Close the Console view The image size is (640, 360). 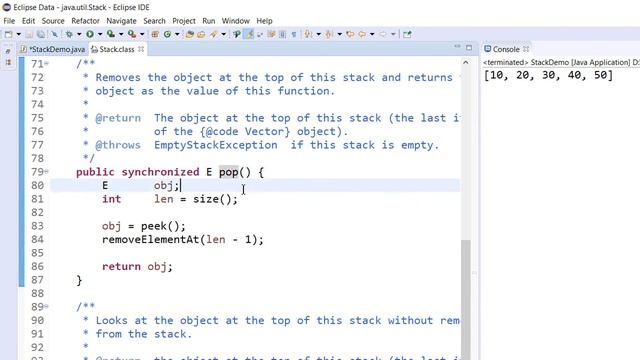tap(526, 49)
